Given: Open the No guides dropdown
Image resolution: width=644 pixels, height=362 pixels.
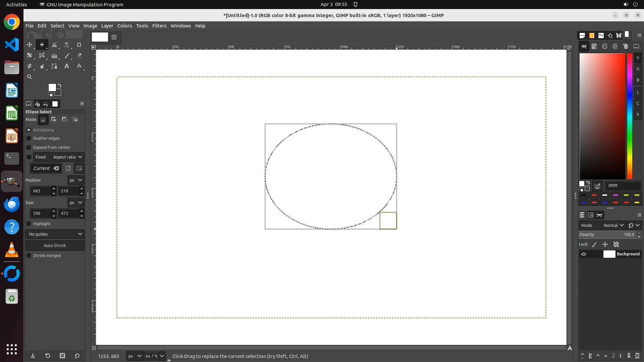Looking at the screenshot, I should pos(55,234).
